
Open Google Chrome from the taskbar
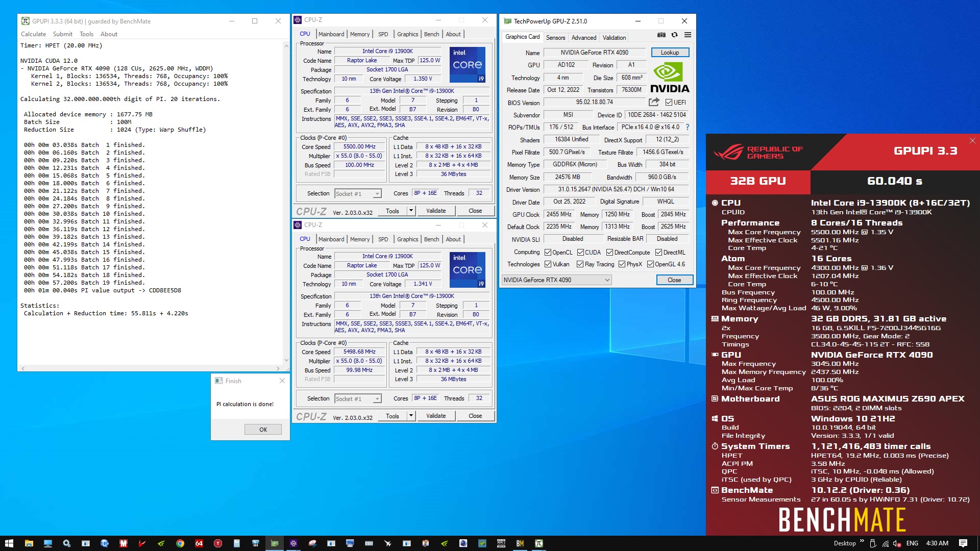(x=180, y=543)
